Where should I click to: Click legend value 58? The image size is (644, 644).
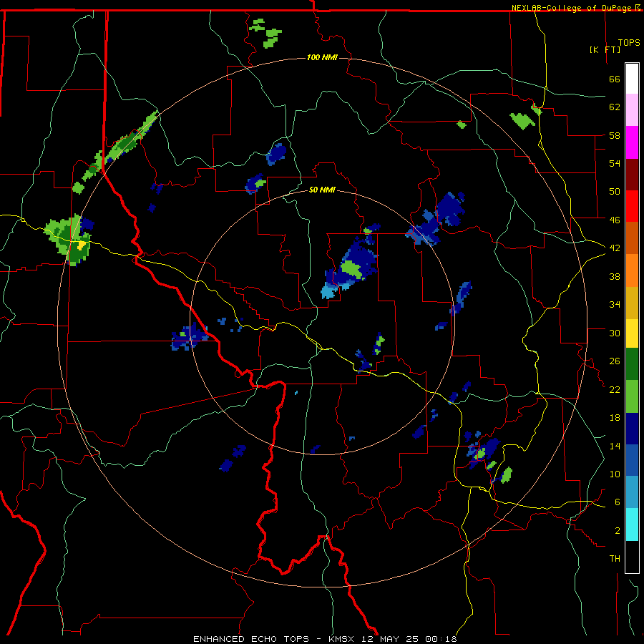(615, 135)
